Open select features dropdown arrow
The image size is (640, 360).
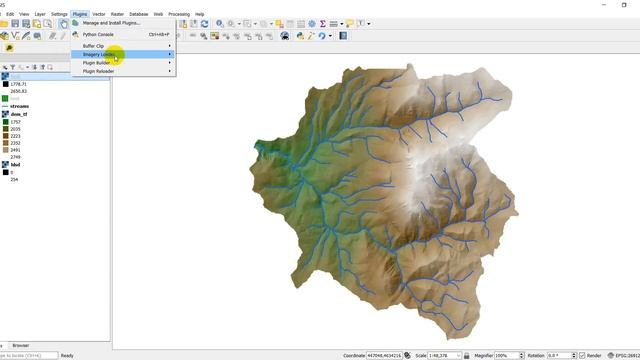(x=255, y=24)
